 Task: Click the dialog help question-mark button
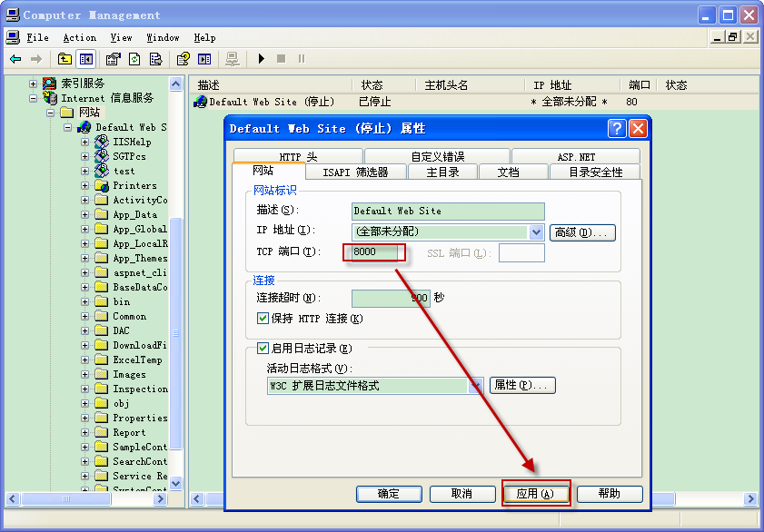[617, 129]
